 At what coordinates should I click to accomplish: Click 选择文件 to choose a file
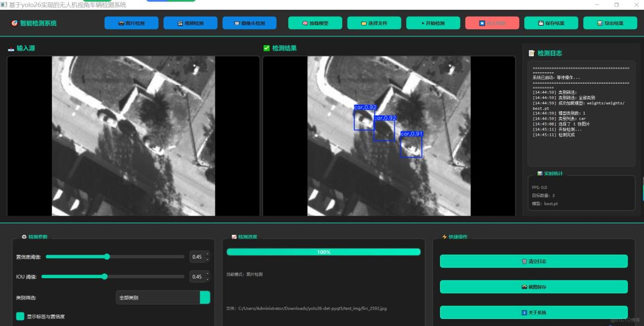pos(374,23)
